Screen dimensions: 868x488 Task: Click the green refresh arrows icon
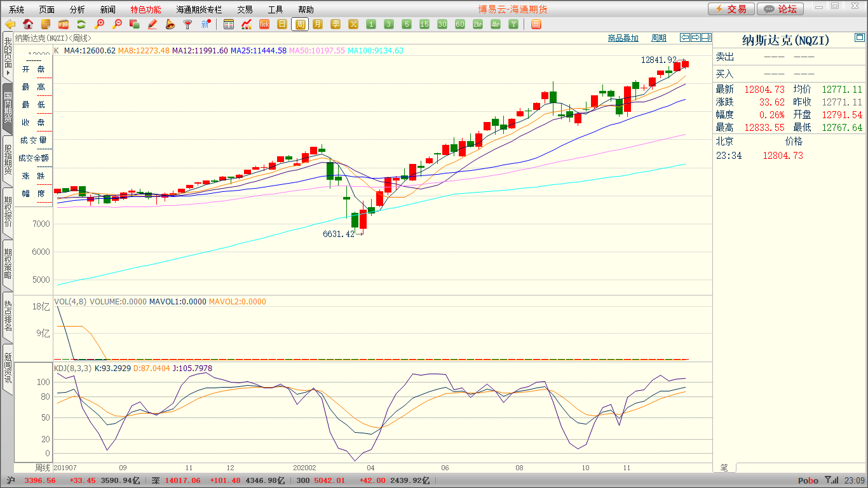coord(81,24)
